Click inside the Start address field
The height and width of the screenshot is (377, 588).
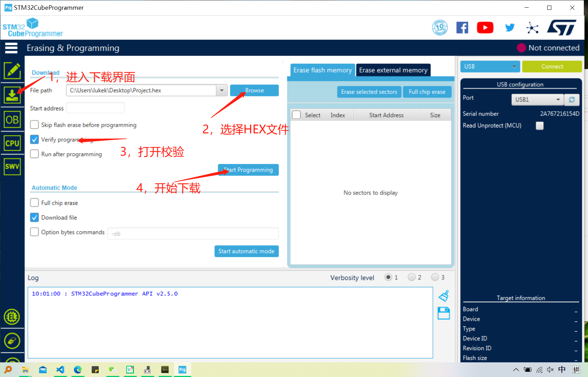[x=95, y=108]
